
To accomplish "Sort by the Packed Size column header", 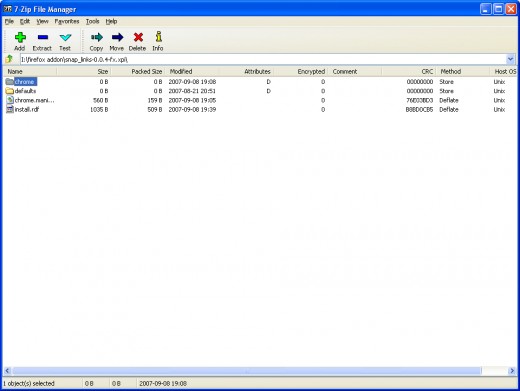I will 137,71.
